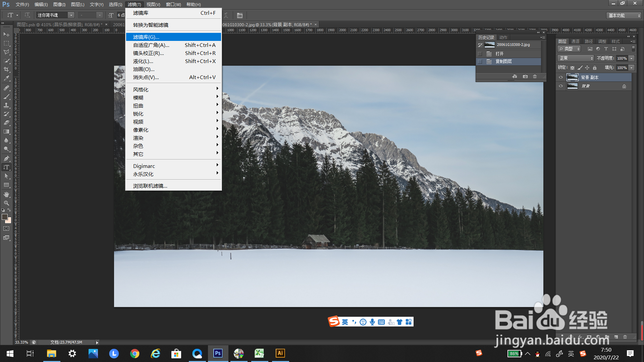The image size is (644, 362).
Task: Hide the 背景 副本 layer
Action: [x=561, y=77]
